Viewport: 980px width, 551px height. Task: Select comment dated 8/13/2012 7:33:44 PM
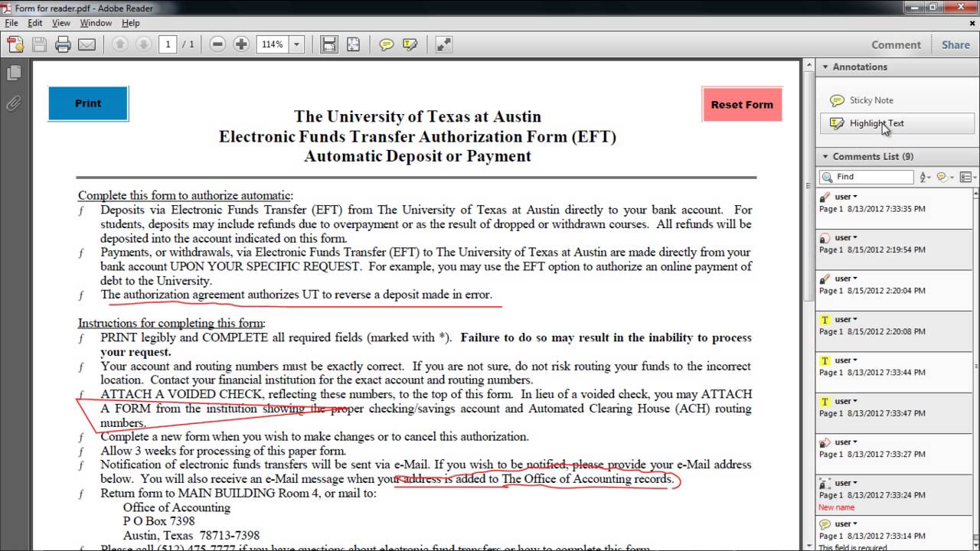coord(894,371)
